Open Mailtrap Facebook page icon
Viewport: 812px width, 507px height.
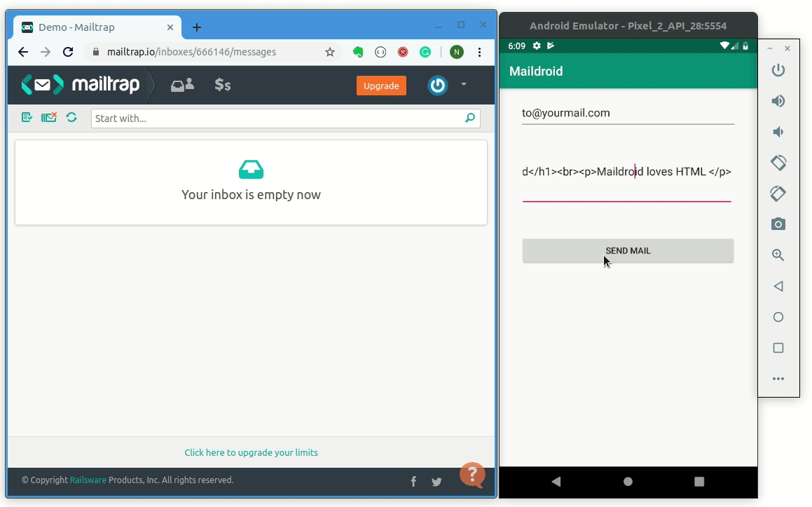click(413, 482)
